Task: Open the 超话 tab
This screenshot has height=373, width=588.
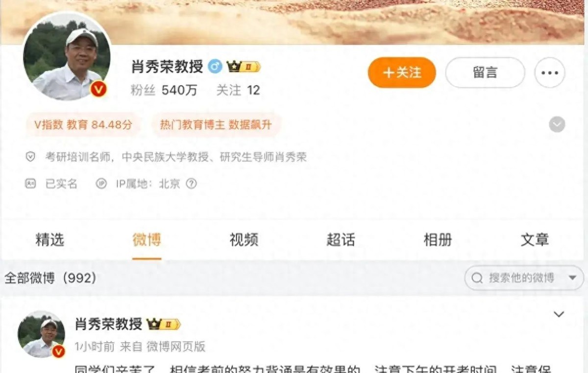Action: click(x=341, y=240)
